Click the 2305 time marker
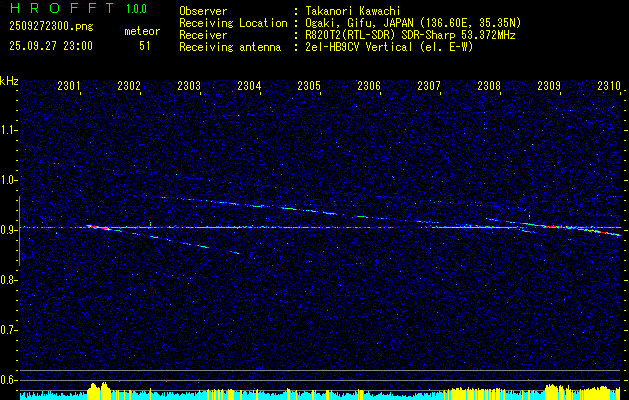Screen dimensions: 629x400 coord(309,85)
